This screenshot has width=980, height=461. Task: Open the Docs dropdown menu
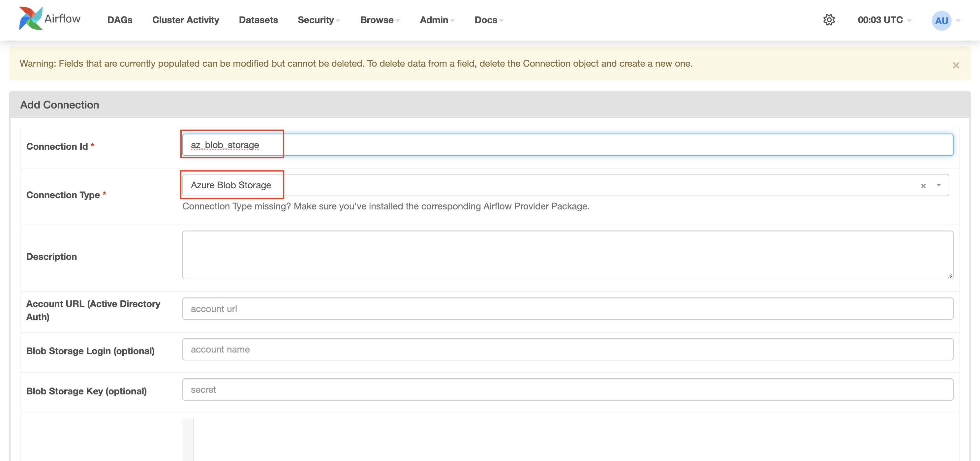(x=489, y=20)
